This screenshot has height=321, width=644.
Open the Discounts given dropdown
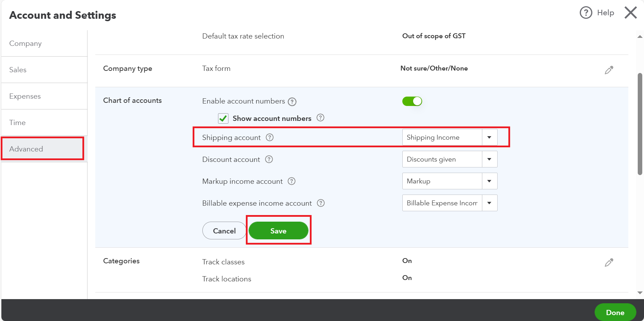pos(489,159)
